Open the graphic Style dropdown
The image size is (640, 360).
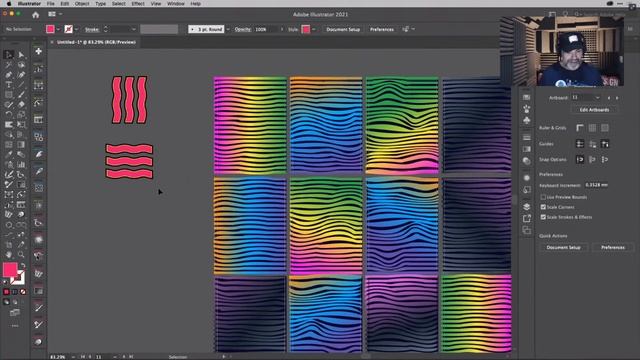click(313, 29)
